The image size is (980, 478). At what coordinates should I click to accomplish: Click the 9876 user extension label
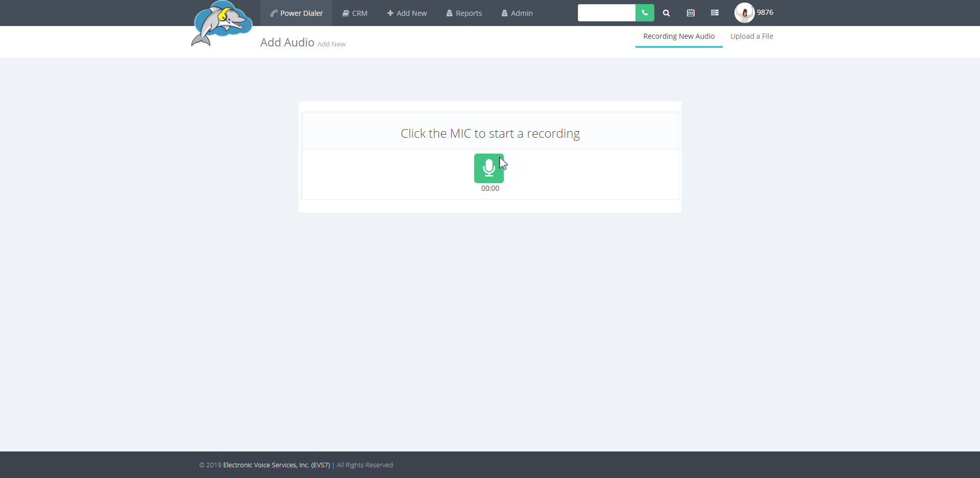(765, 12)
